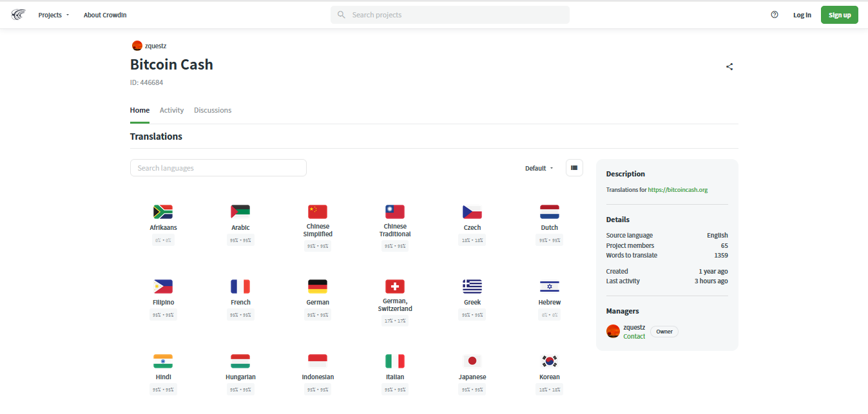Screen dimensions: 868x414
Task: Click the Log in button
Action: (802, 15)
